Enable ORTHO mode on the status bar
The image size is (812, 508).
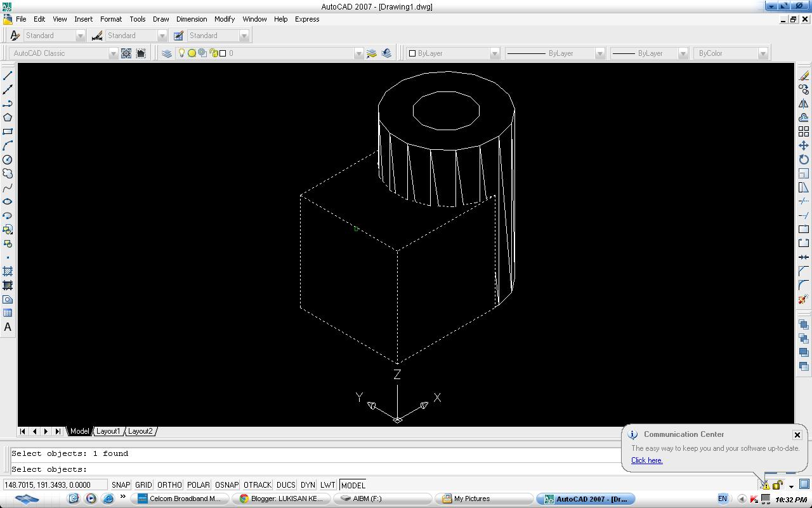coord(169,485)
